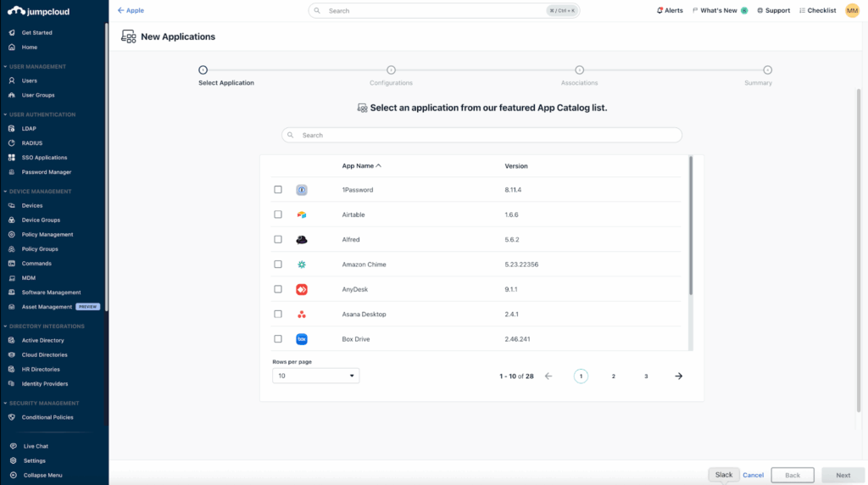
Task: Open SSO Applications in sidebar
Action: (x=44, y=158)
